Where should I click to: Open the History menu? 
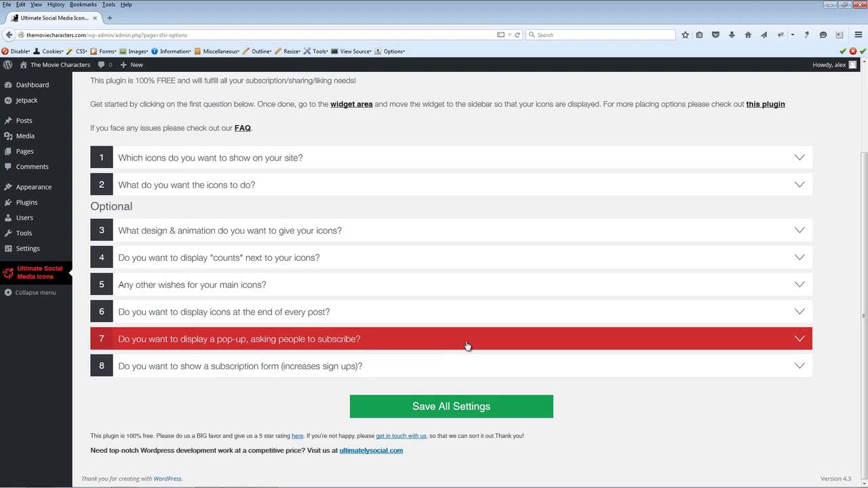[56, 4]
